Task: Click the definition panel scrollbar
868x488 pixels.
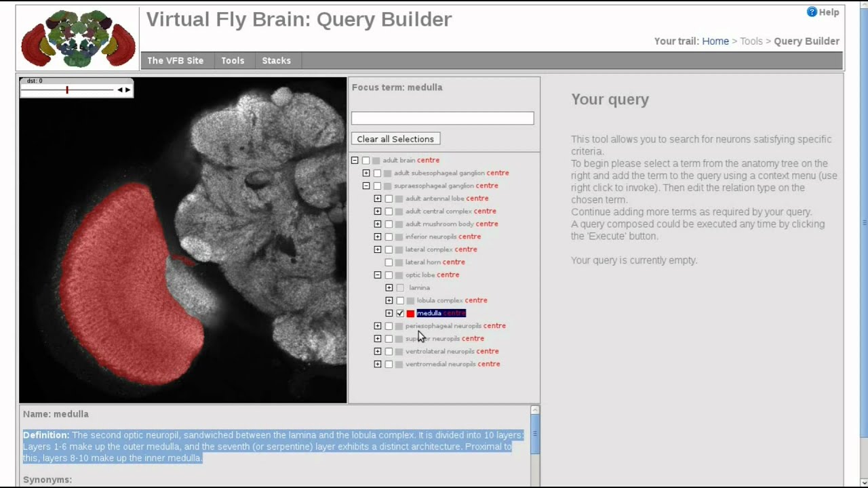Action: coord(535,434)
